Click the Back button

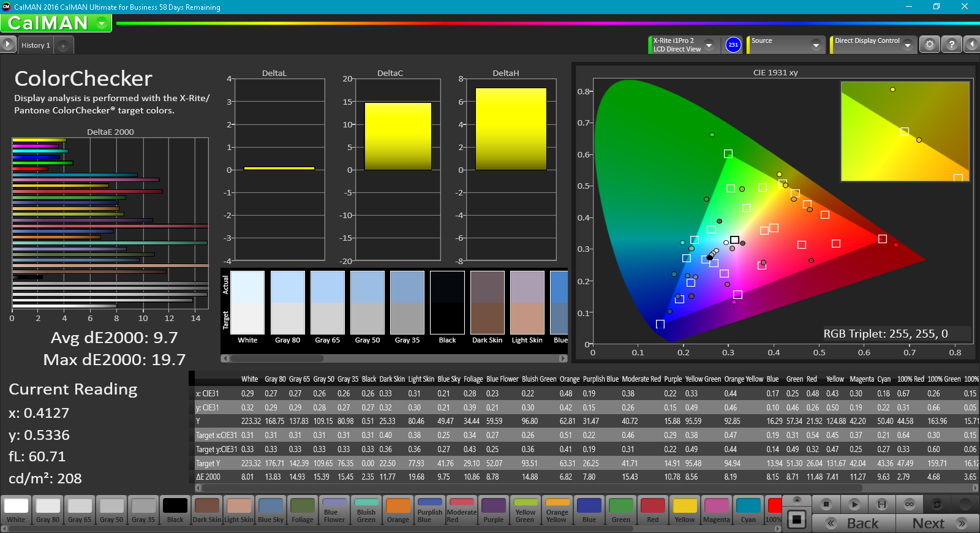854,523
